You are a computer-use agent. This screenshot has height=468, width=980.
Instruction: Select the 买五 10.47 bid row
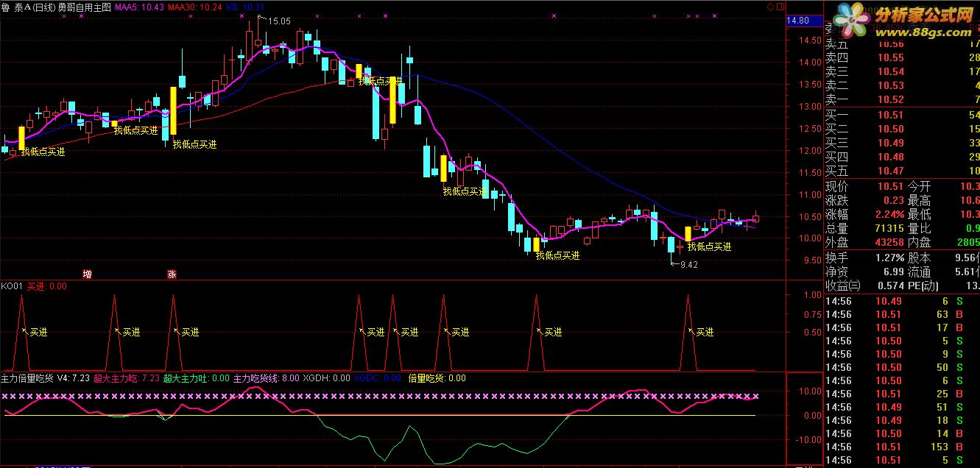point(901,171)
